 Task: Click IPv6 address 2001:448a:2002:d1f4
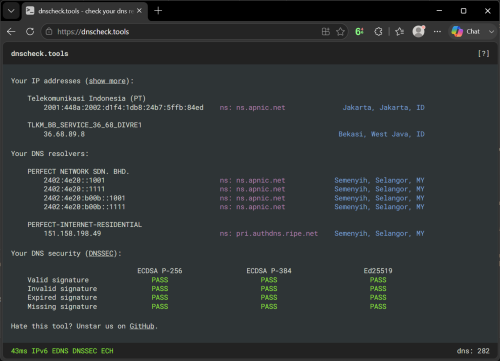click(x=123, y=108)
